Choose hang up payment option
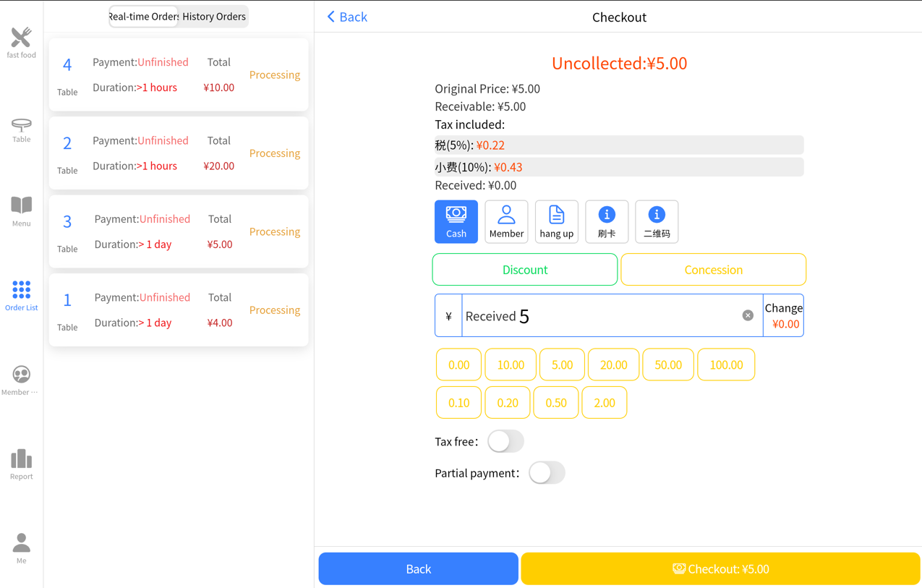This screenshot has height=588, width=922. pyautogui.click(x=557, y=221)
